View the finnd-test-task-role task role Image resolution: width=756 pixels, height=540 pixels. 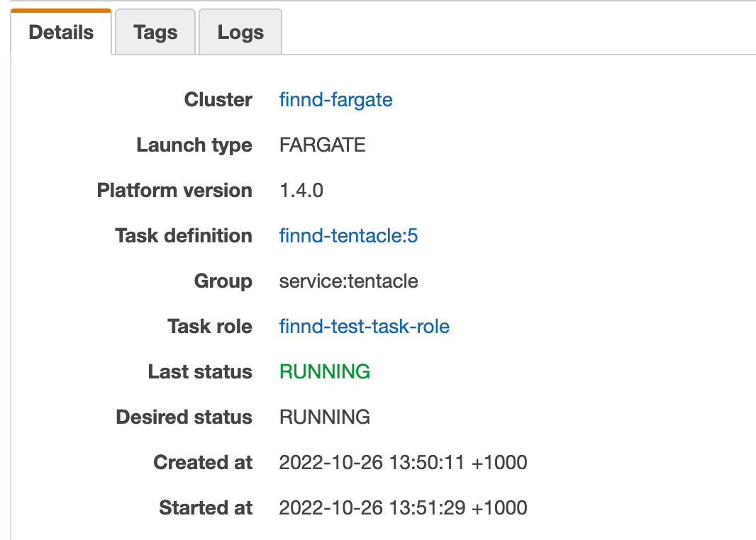(365, 326)
